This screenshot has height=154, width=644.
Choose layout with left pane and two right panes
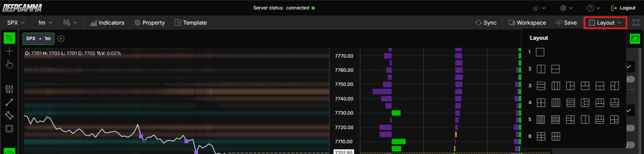[570, 86]
